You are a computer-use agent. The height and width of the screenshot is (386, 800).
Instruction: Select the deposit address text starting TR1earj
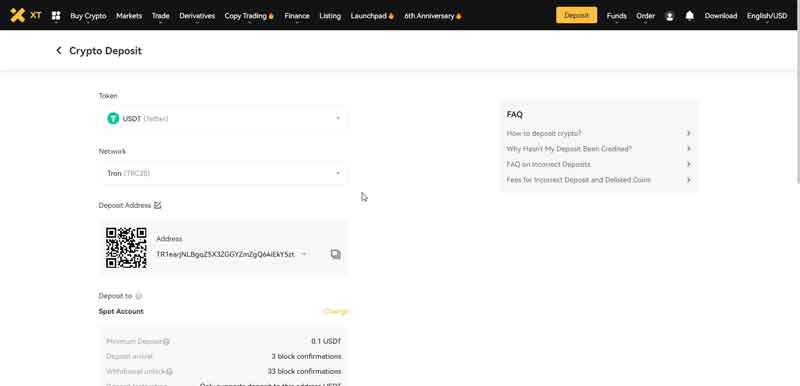(225, 254)
